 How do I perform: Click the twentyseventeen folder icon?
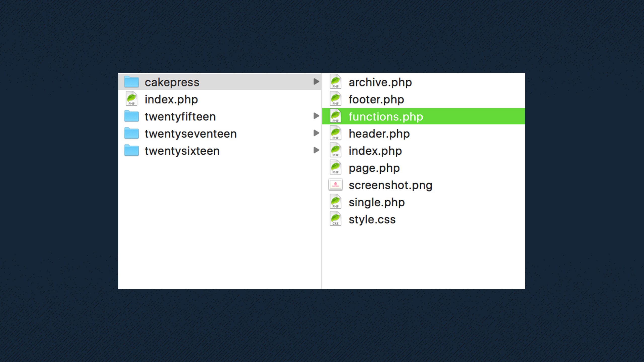click(x=131, y=133)
